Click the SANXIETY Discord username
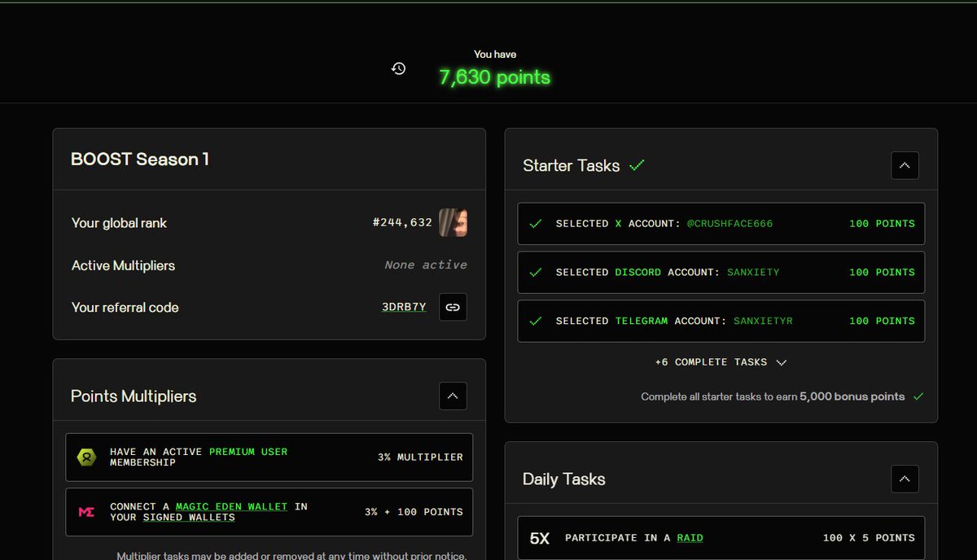This screenshot has height=560, width=977. [753, 272]
